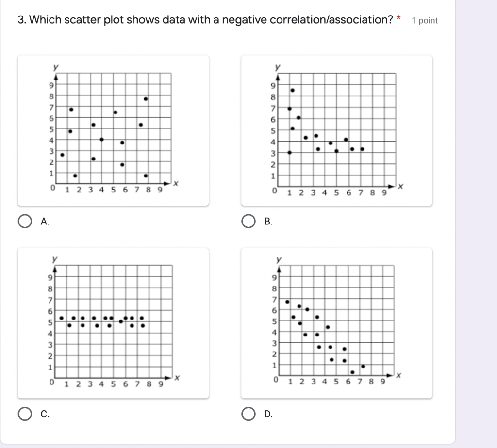Click the y-axis label in plot B

point(278,67)
